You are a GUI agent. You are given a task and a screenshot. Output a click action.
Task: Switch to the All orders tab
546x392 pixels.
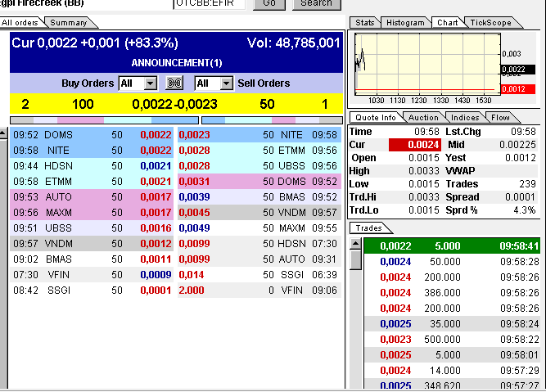click(20, 23)
